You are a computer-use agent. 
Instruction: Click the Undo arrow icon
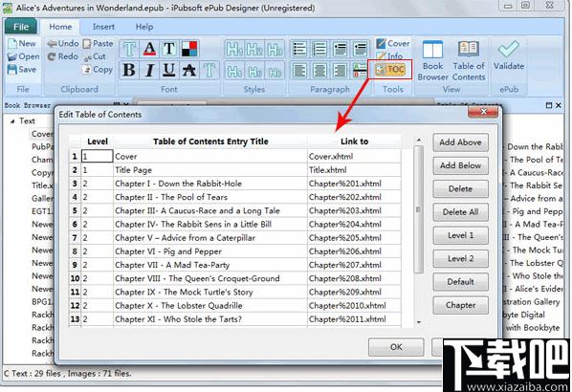[53, 43]
